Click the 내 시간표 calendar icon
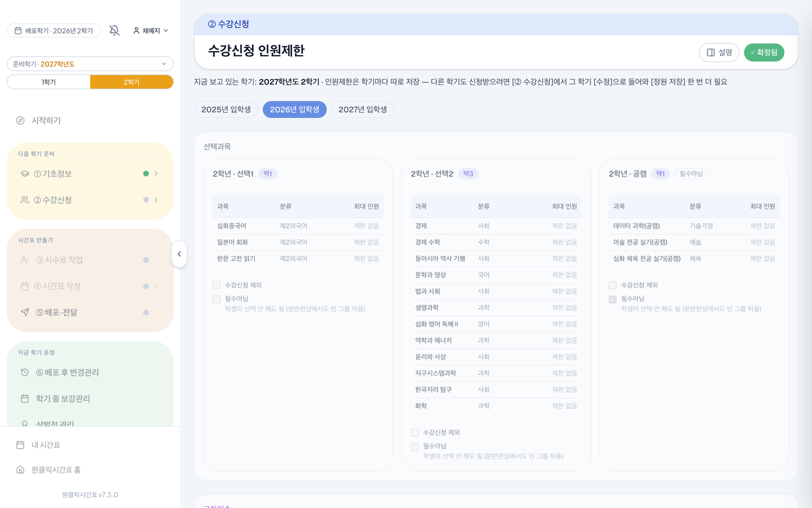Screen dimensions: 812x508 (20, 445)
